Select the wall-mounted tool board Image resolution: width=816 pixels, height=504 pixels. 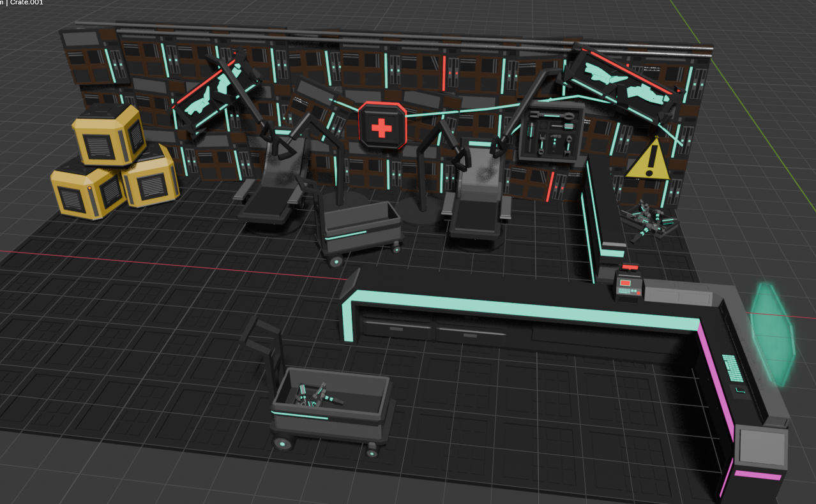pyautogui.click(x=551, y=133)
